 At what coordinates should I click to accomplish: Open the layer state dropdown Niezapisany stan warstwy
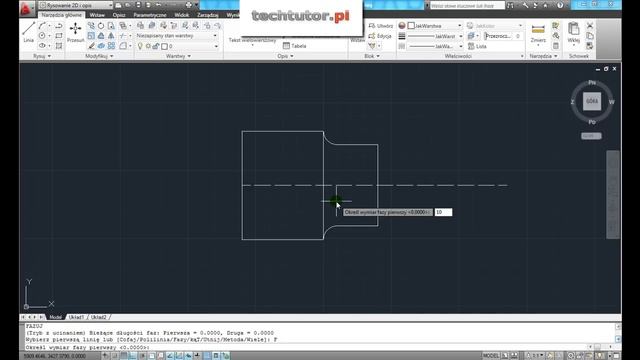(x=177, y=36)
